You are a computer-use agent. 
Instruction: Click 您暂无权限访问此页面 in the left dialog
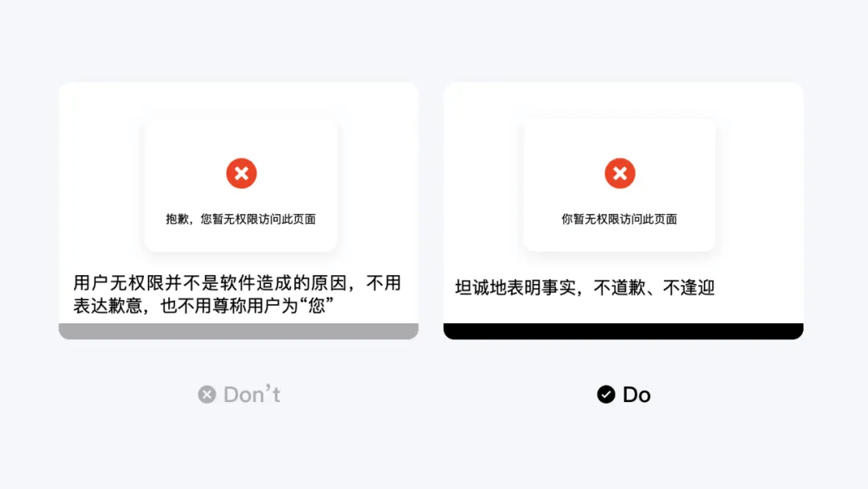pyautogui.click(x=258, y=220)
